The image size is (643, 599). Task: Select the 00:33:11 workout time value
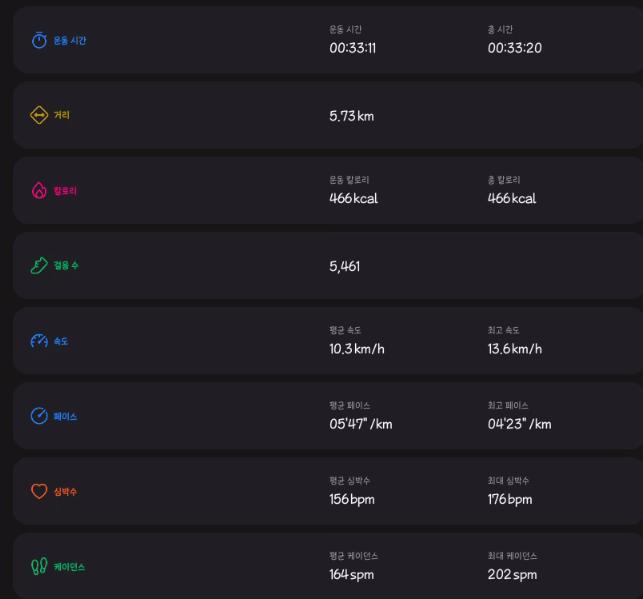pos(352,48)
